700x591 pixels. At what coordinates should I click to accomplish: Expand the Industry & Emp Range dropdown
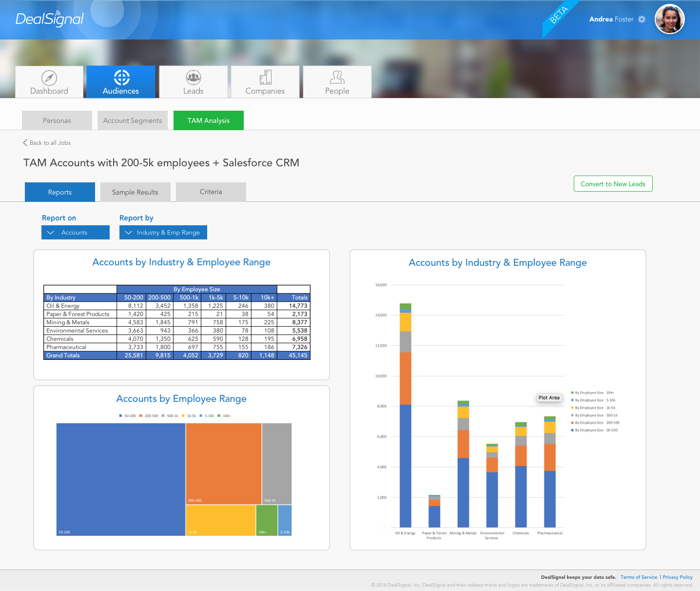pyautogui.click(x=163, y=233)
